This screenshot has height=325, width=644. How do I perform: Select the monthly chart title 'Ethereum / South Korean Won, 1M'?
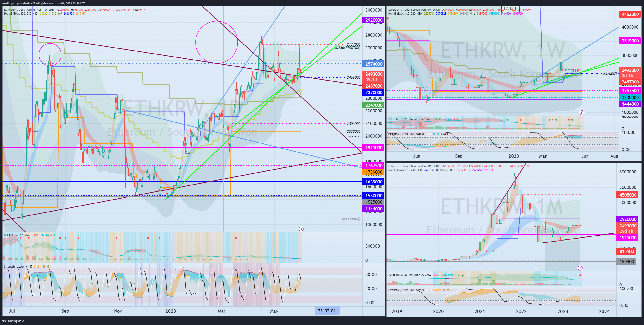click(410, 166)
